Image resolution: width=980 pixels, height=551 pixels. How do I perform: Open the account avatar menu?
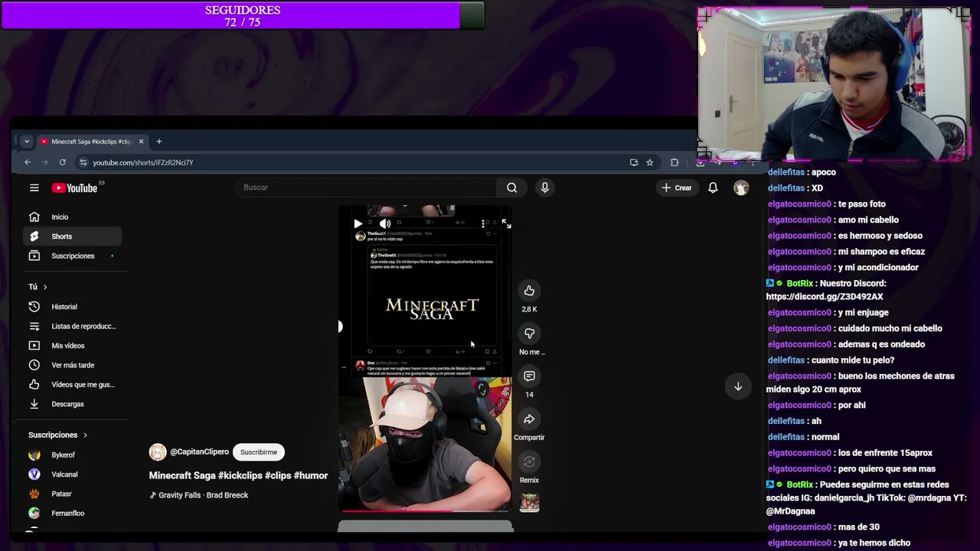tap(741, 187)
